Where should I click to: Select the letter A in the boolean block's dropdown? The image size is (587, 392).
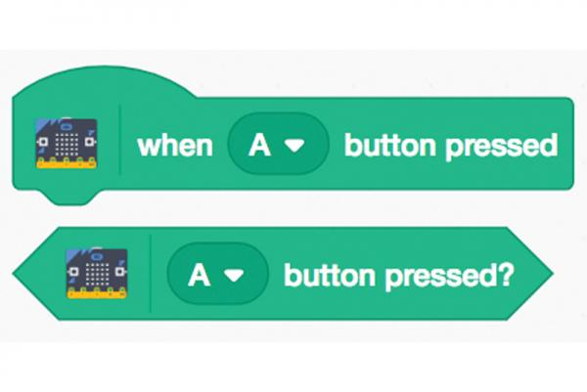pyautogui.click(x=199, y=276)
